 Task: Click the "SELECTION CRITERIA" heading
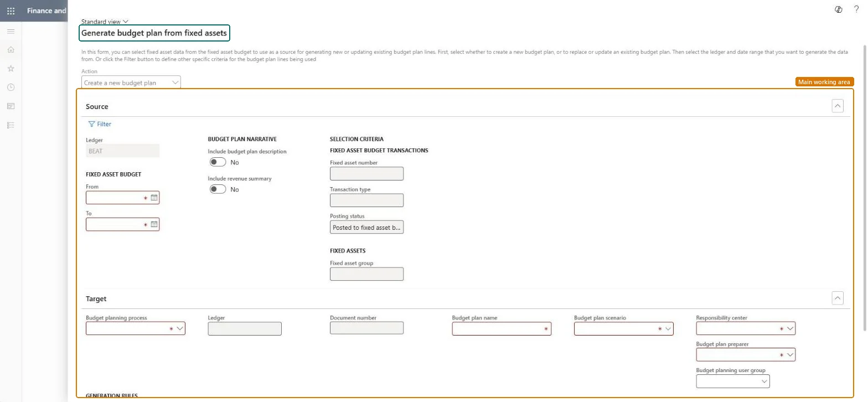tap(356, 139)
